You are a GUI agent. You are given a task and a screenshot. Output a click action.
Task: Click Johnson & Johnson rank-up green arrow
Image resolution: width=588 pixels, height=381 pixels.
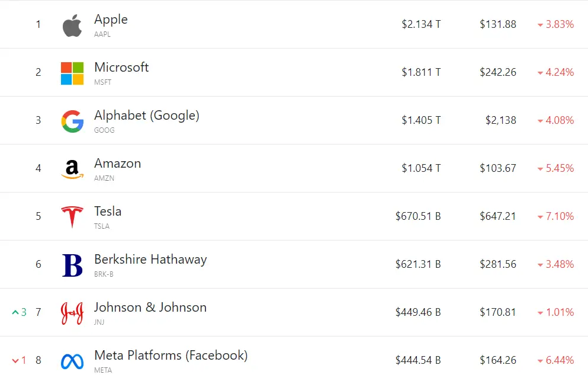(15, 312)
